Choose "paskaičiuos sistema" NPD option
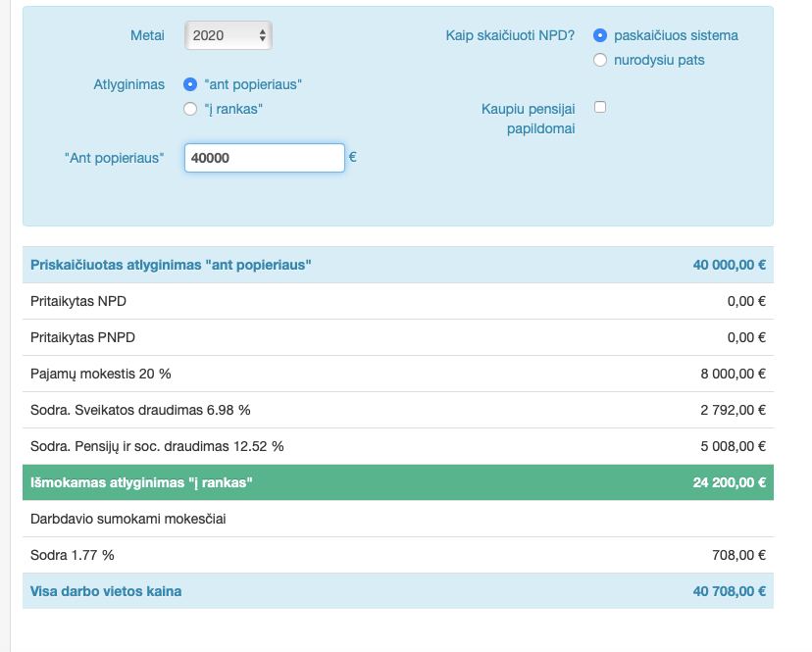812x652 pixels. (x=599, y=35)
